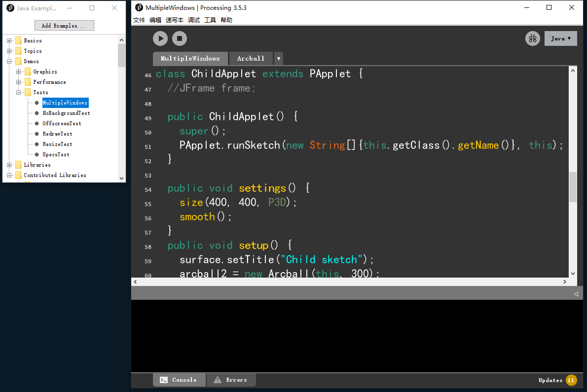Open the 帮助 menu
Image resolution: width=587 pixels, height=392 pixels.
click(226, 20)
